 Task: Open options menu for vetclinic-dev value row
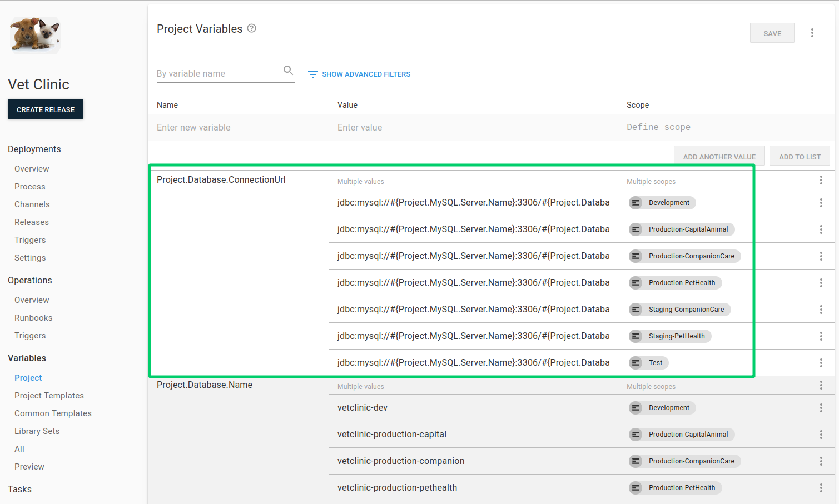pyautogui.click(x=821, y=407)
